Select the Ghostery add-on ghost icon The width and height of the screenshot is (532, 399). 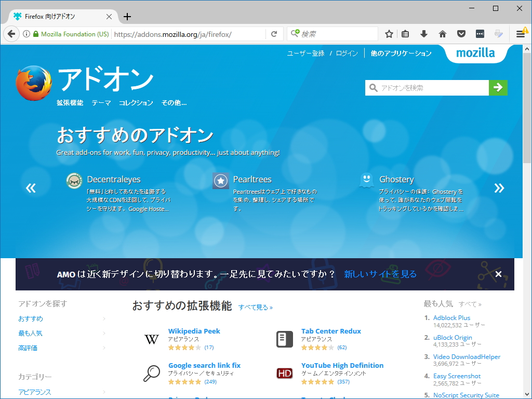(366, 181)
